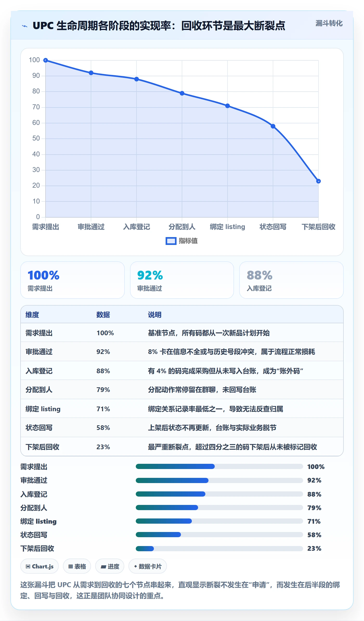
Task: Click the 漏斗转化 tag in the header
Action: click(x=329, y=23)
